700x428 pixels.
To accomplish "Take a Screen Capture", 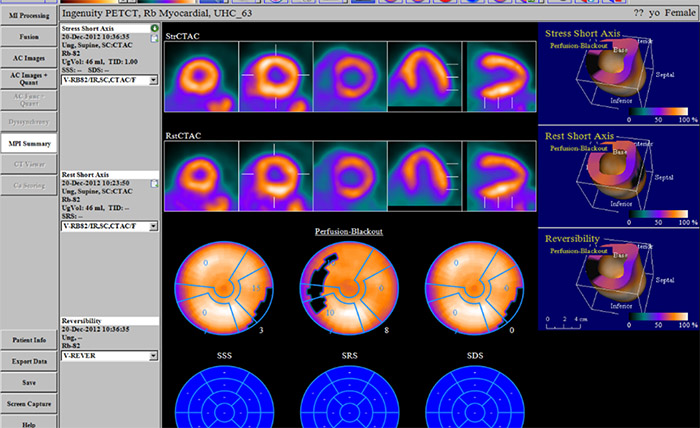I will [x=28, y=402].
